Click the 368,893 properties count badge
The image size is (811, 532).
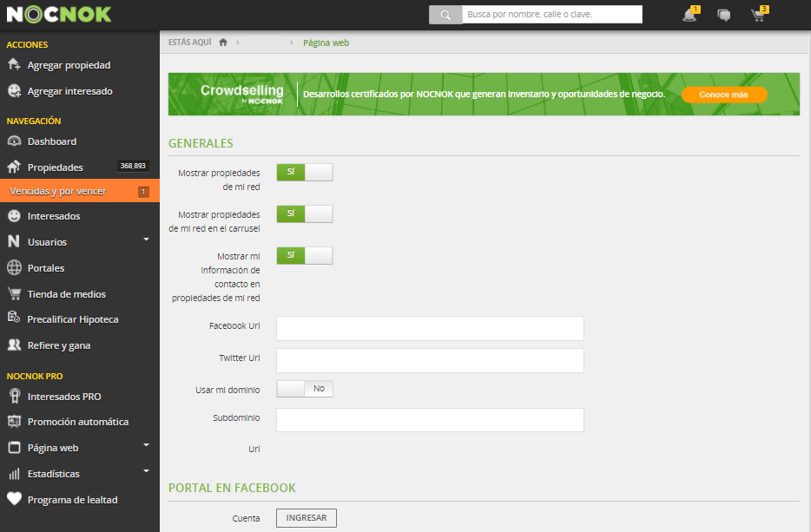click(x=133, y=166)
